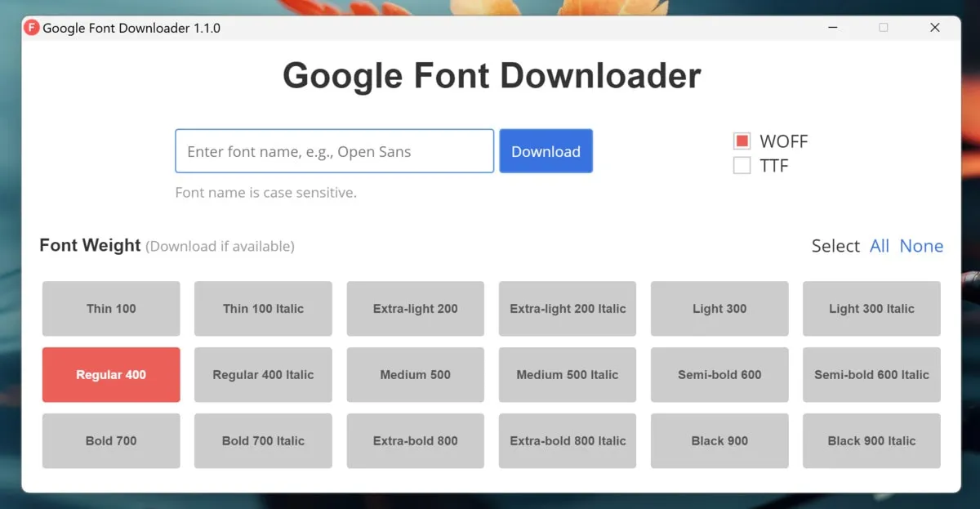The image size is (980, 509).
Task: Close the Google Font Downloader window
Action: (935, 28)
